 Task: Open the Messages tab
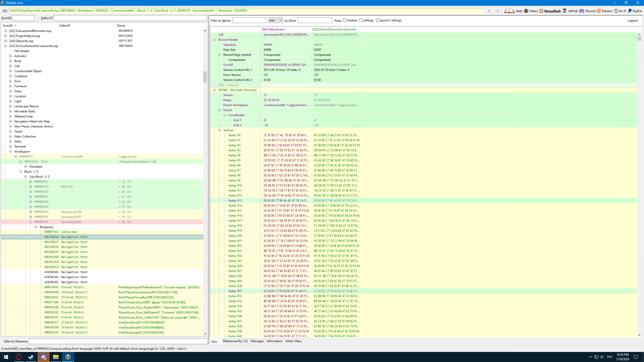click(x=257, y=341)
